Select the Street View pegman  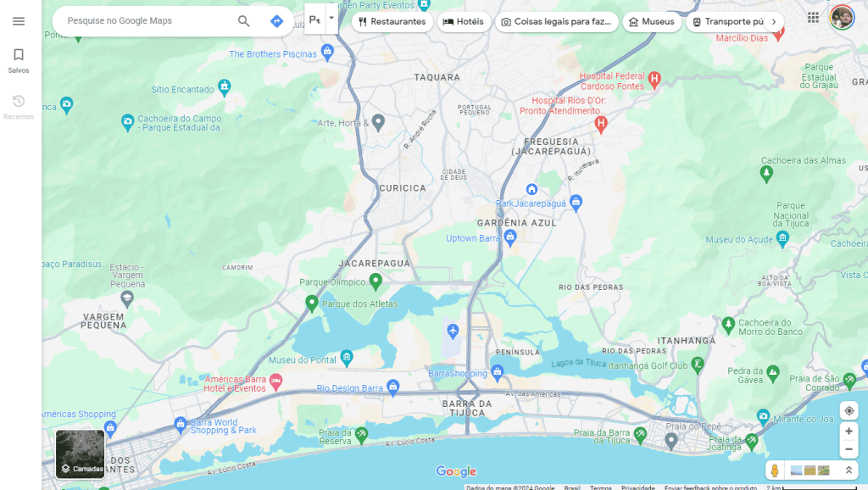pos(775,470)
